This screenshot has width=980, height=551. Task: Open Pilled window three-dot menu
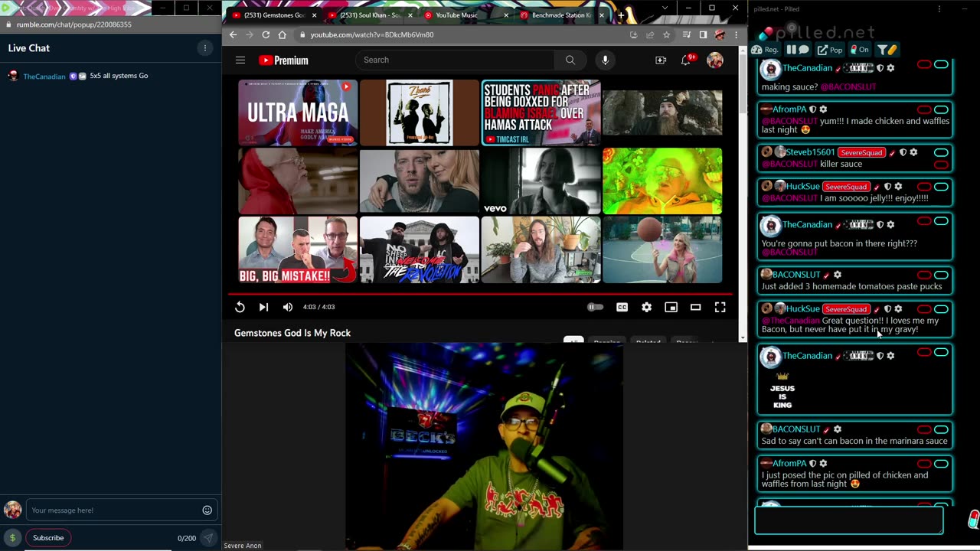[939, 9]
